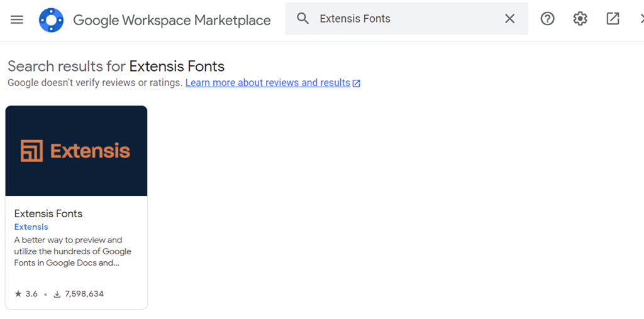Click the Google Workspace Marketplace logo
Screen dimensions: 644x319
tap(51, 19)
